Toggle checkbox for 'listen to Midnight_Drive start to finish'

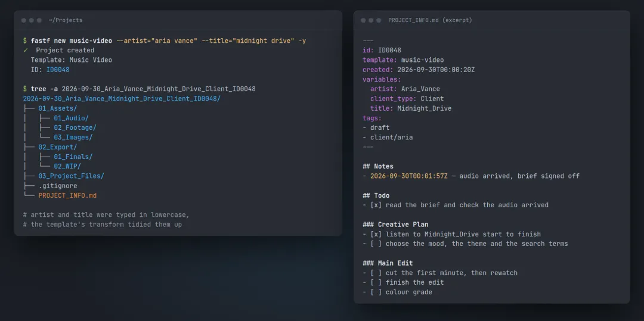point(376,235)
